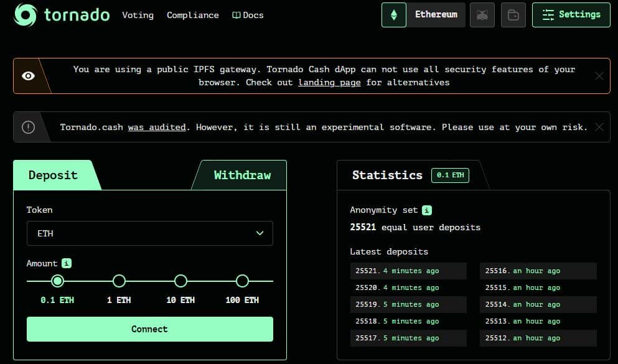
Task: Open the note account wallet icon
Action: (513, 15)
